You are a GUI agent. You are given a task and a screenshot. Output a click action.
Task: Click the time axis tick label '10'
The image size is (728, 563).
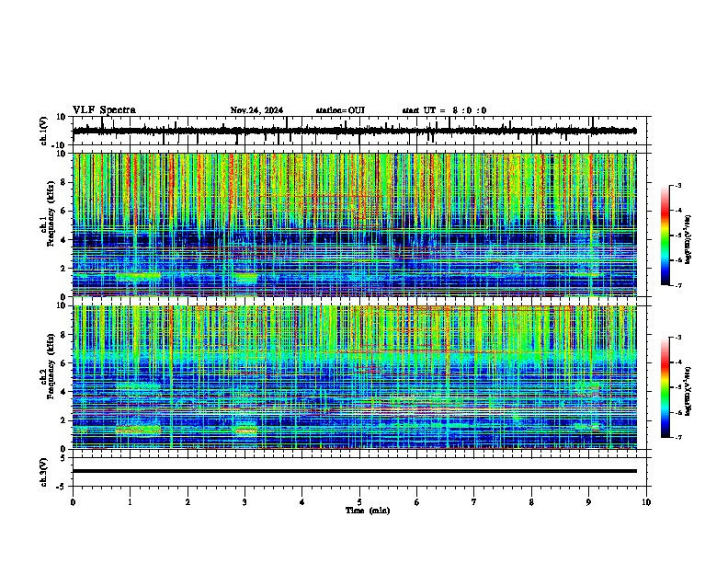646,502
